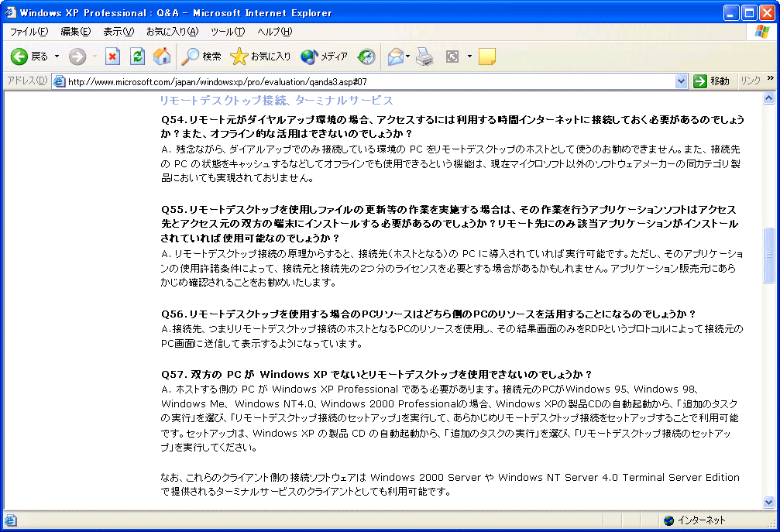Viewport: 780px width, 532px height.
Task: Click the Windows flag logo throbber
Action: click(x=761, y=33)
